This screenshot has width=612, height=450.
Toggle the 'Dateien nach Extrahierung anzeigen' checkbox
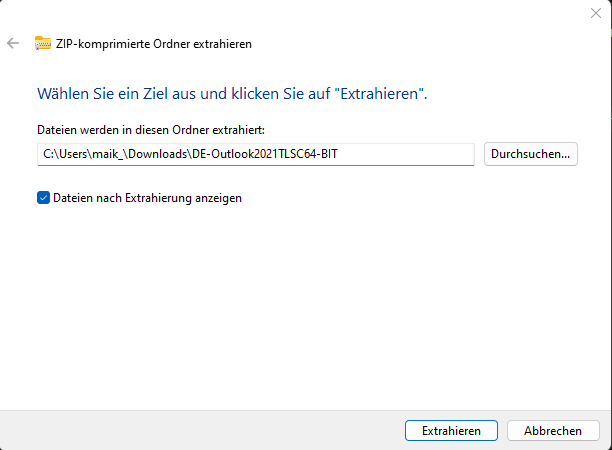click(43, 198)
